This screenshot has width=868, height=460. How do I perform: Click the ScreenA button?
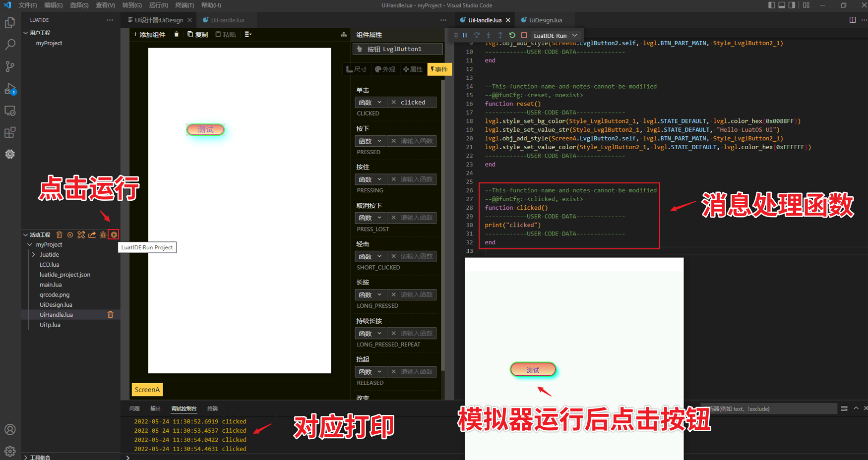147,390
